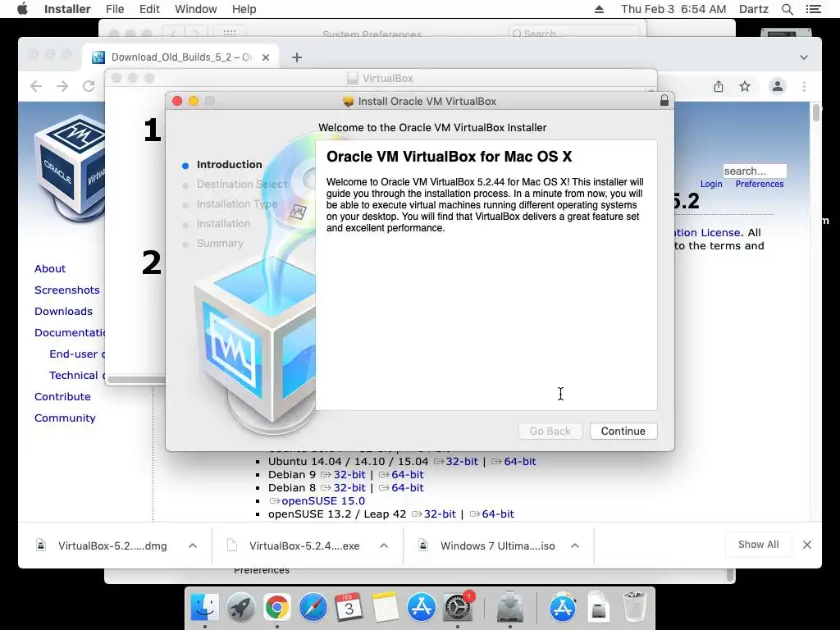
Task: Click Chrome forward arrow
Action: point(62,86)
